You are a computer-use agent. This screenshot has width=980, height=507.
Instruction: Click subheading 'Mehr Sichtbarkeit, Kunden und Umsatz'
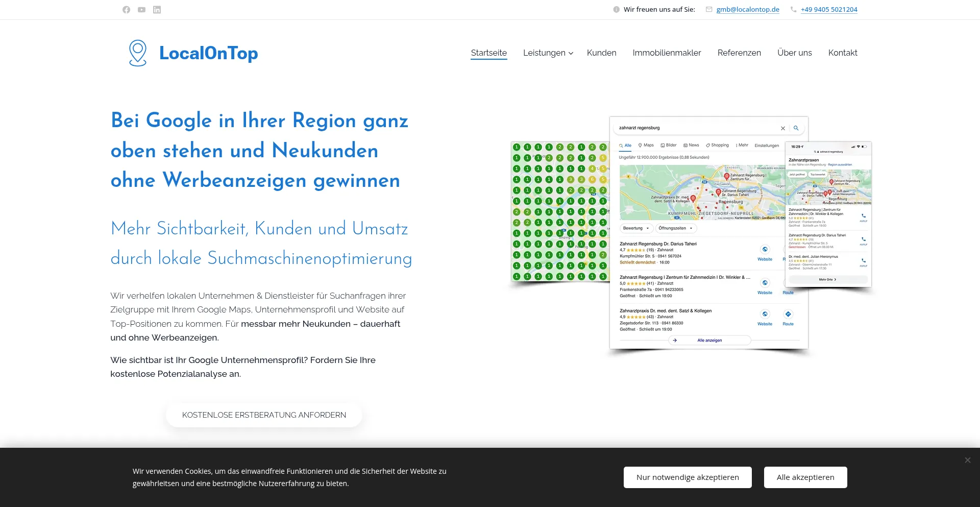(x=259, y=229)
